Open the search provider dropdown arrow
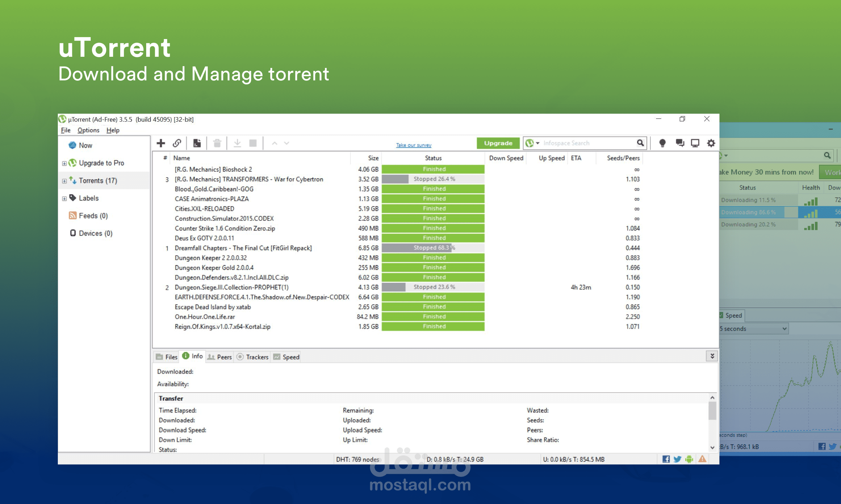Image resolution: width=841 pixels, height=504 pixels. tap(538, 143)
